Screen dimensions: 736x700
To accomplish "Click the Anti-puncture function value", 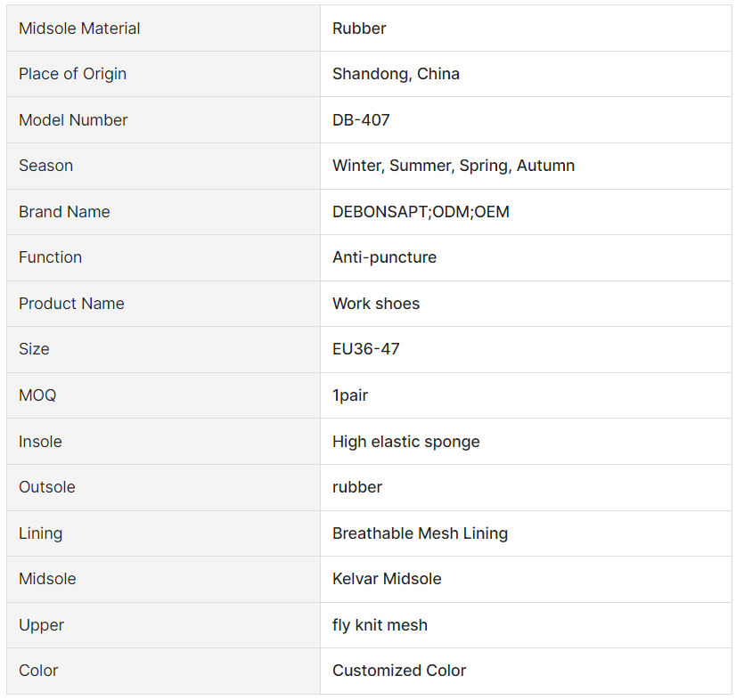I will tap(384, 257).
